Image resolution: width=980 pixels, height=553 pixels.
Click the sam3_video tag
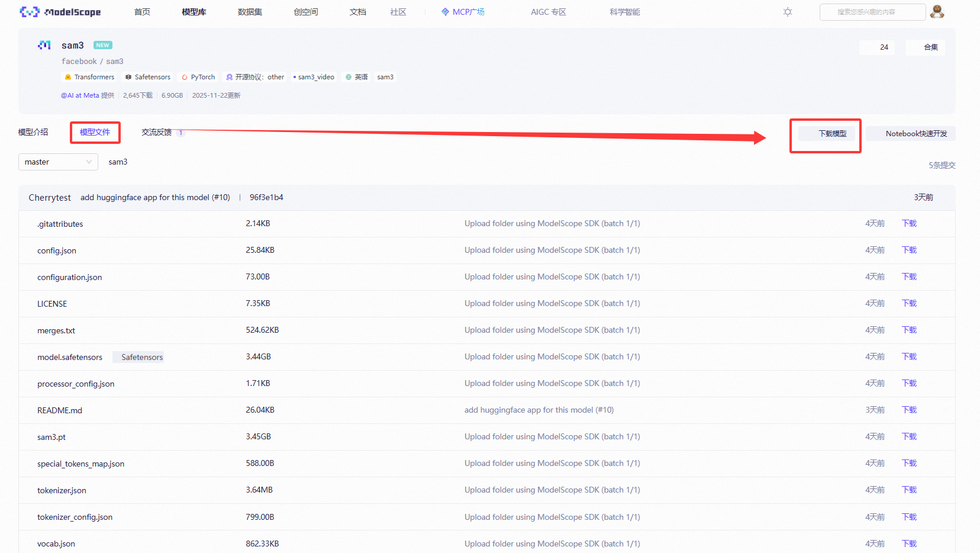314,77
